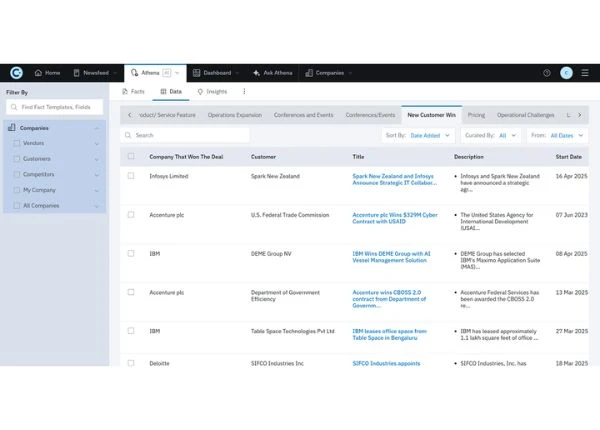Open SIFCO Industries appoints link
Screen dimensions: 600x430
386,363
